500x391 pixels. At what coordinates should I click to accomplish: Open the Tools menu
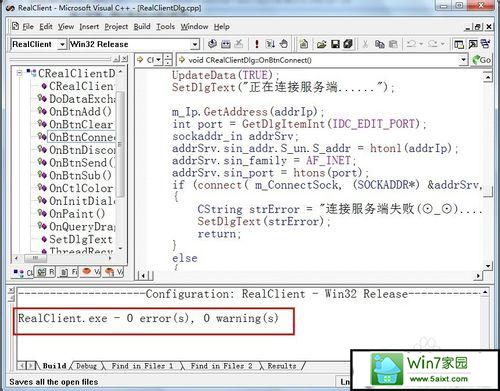pyautogui.click(x=166, y=27)
